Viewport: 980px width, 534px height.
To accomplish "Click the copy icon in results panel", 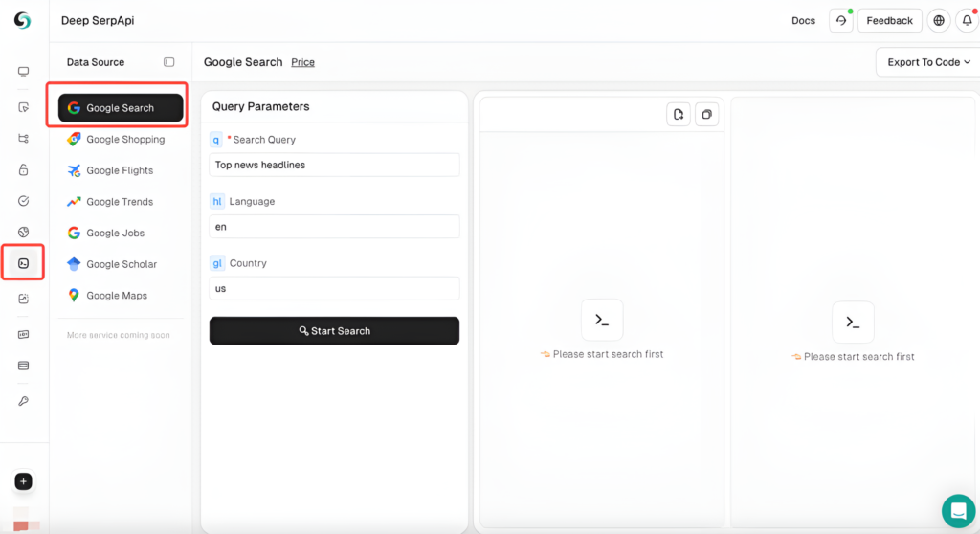I will (x=707, y=115).
